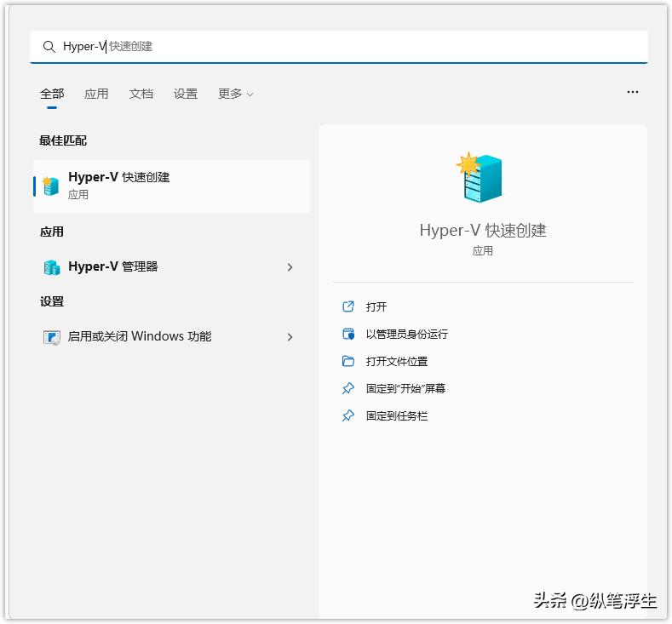Click the run as administrator shield icon
672x624 pixels.
coord(348,334)
